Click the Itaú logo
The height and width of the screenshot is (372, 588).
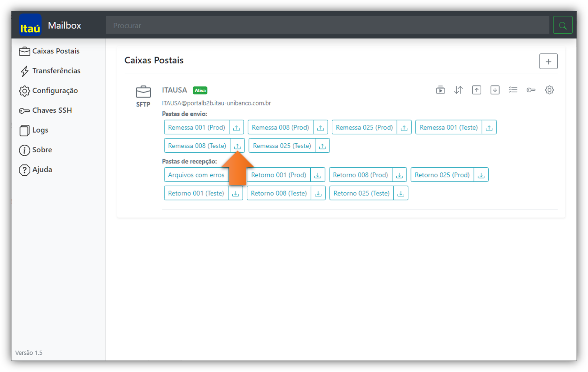coord(30,25)
